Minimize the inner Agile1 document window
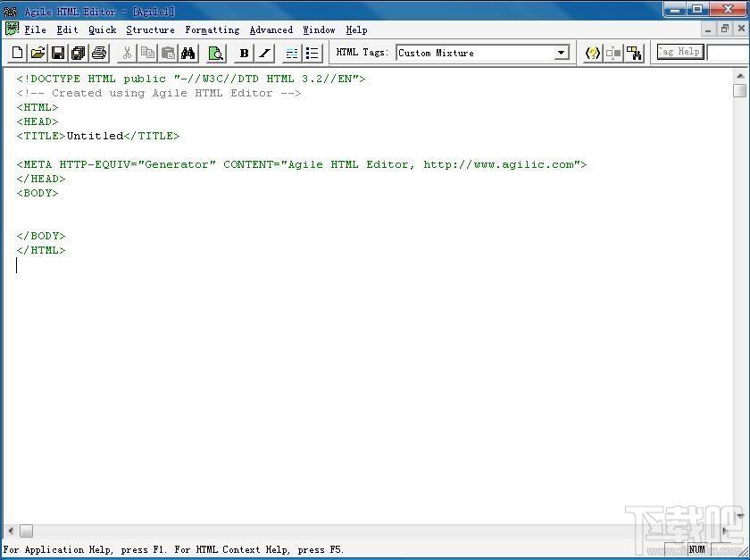This screenshot has width=750, height=560. (x=708, y=29)
